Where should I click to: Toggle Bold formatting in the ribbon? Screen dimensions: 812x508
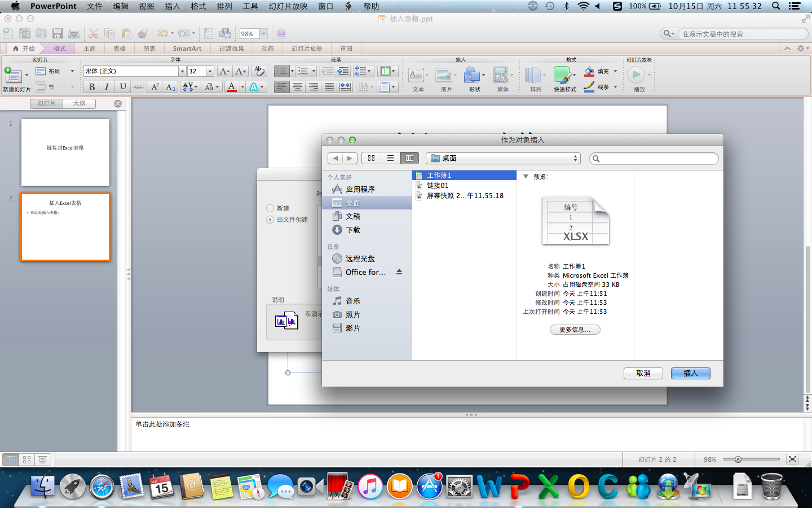(x=91, y=87)
